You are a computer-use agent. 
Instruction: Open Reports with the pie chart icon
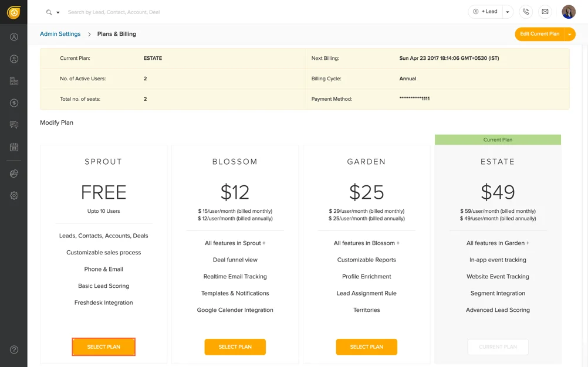[x=13, y=173]
